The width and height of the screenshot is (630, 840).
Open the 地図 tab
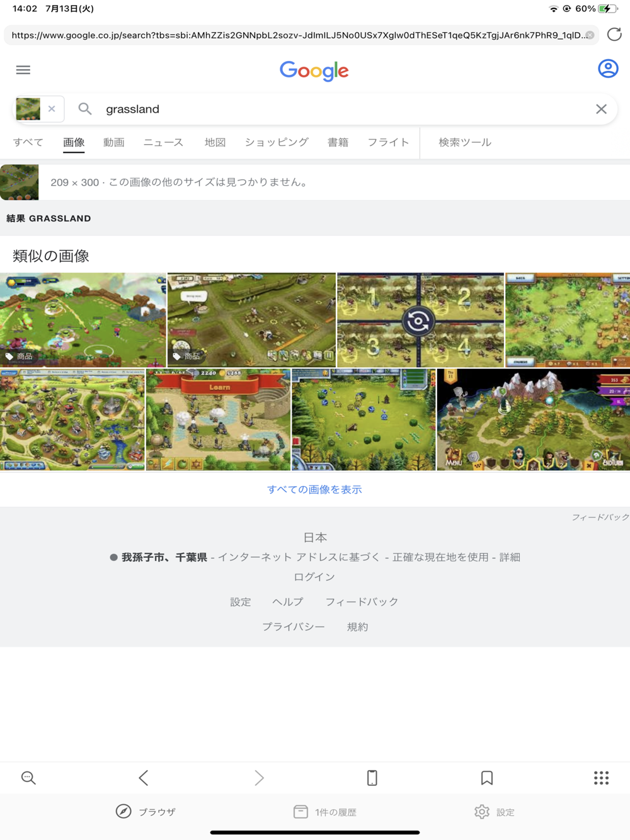tap(215, 142)
